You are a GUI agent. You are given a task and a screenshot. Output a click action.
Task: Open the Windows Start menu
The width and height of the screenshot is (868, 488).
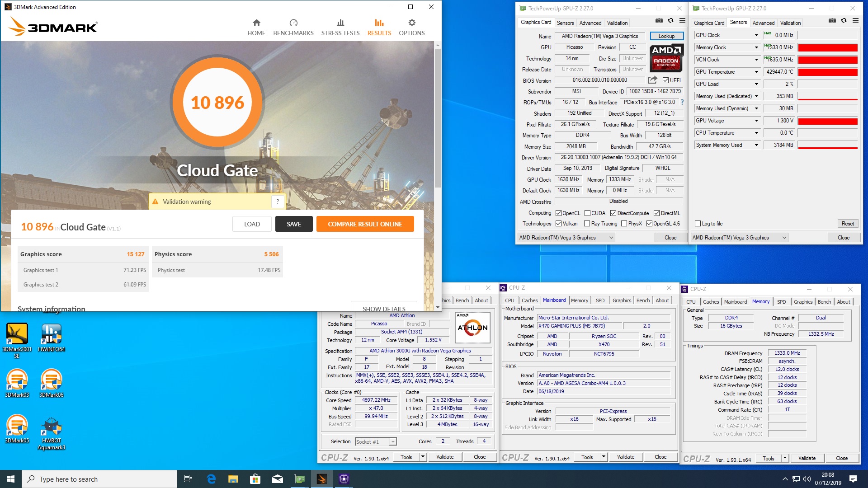(11, 479)
